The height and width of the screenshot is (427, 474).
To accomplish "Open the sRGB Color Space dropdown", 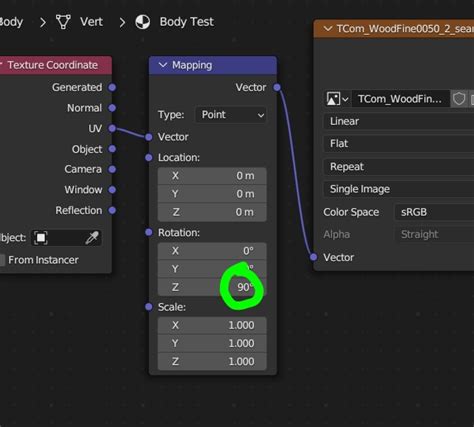I will [x=435, y=212].
